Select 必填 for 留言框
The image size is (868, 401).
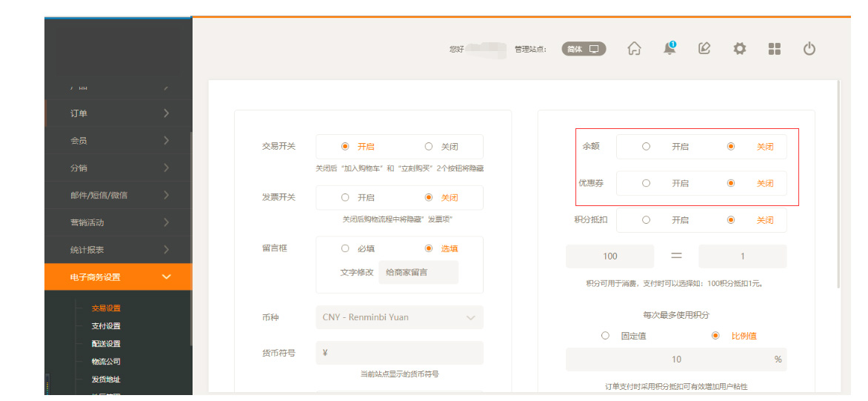click(x=345, y=249)
